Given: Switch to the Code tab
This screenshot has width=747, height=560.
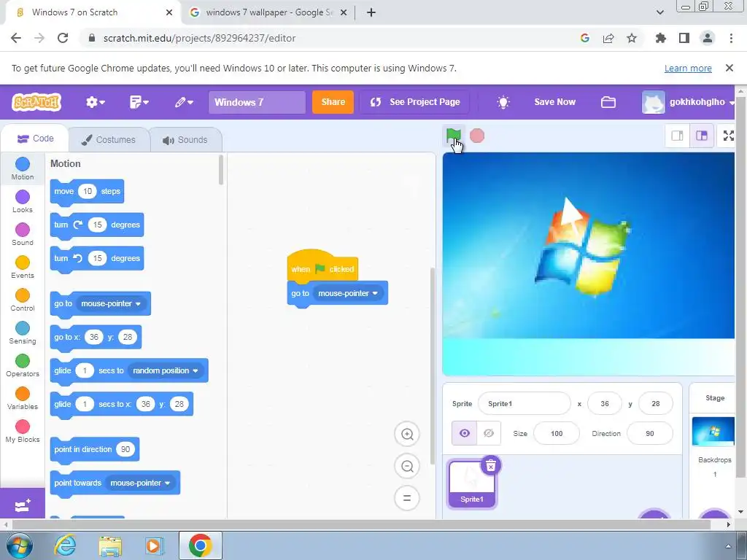Looking at the screenshot, I should [35, 139].
